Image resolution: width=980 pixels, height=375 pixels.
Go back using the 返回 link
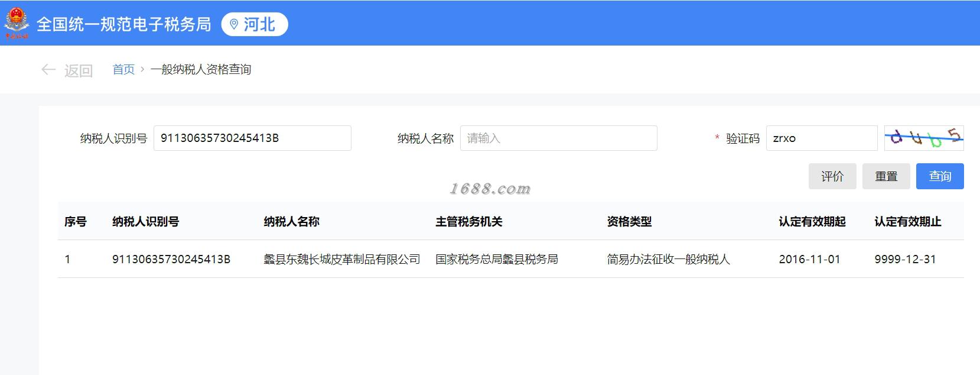pos(79,70)
